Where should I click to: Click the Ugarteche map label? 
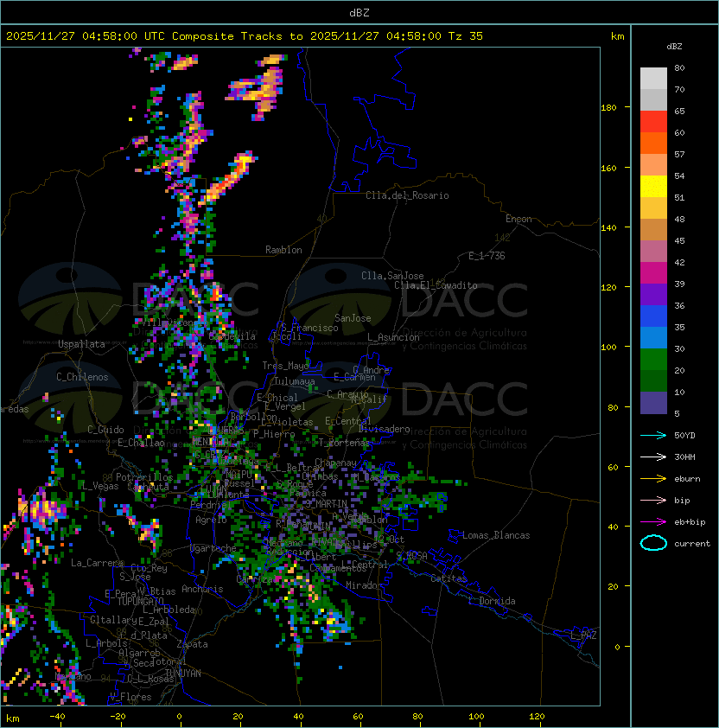(213, 548)
